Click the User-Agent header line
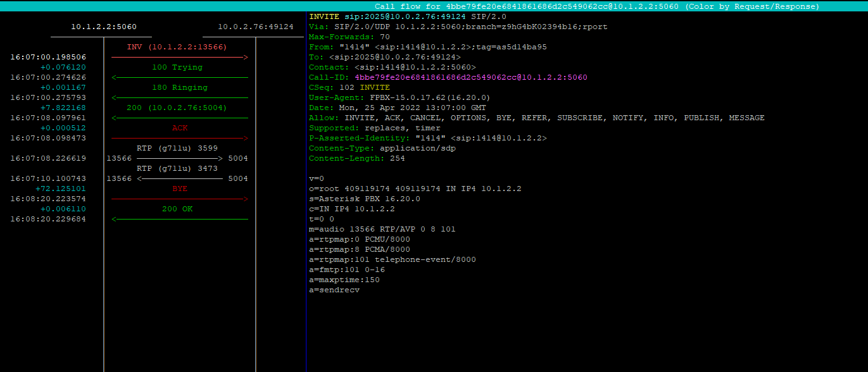 pos(399,97)
